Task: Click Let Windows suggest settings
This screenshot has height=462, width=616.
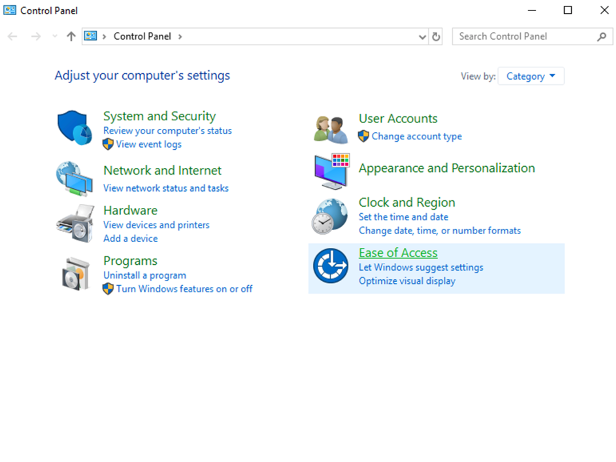Action: click(421, 268)
